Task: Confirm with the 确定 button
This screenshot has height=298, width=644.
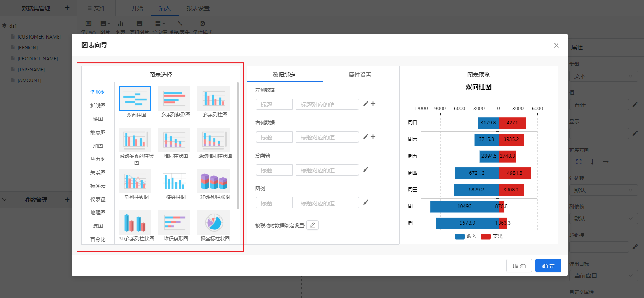Action: tap(548, 266)
